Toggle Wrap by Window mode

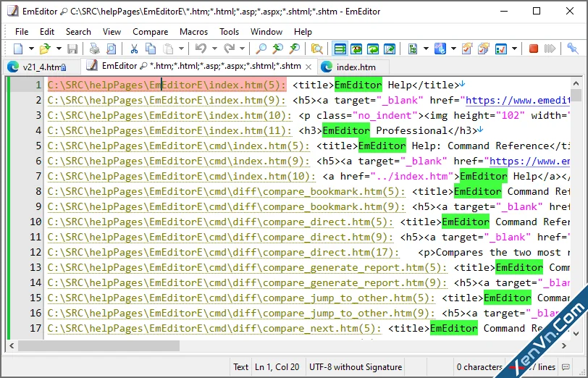[x=373, y=49]
